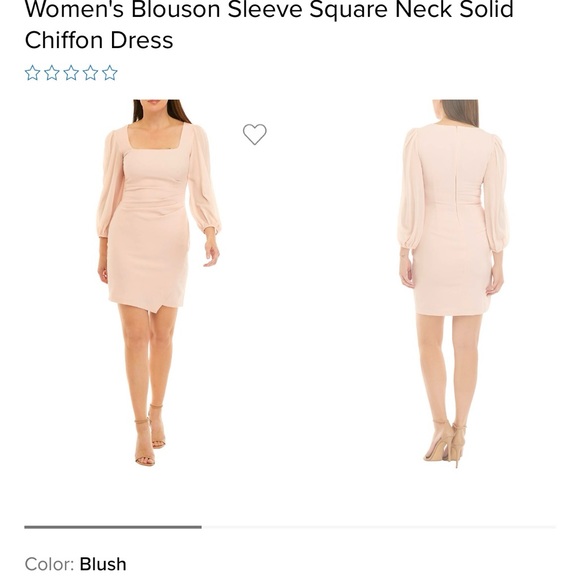Select the third rating star
Image resolution: width=580 pixels, height=580 pixels.
(71, 73)
